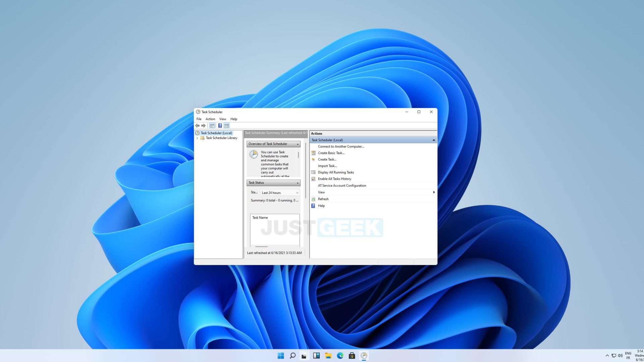This screenshot has width=644, height=362.
Task: Click the network tray icon
Action: point(614,356)
